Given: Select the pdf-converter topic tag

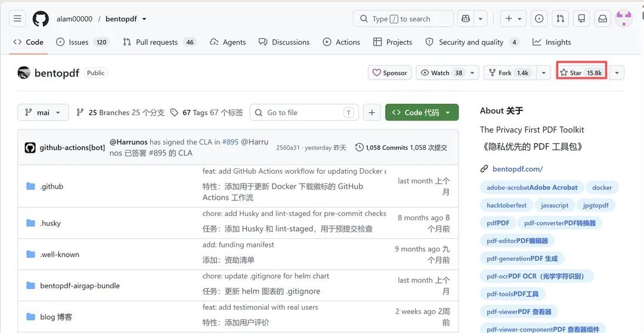Looking at the screenshot, I should (560, 223).
